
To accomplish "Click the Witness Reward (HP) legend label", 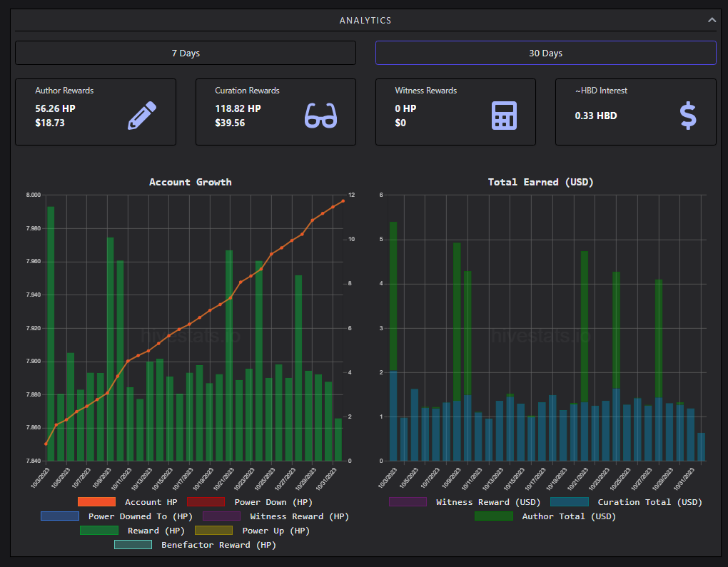I will [300, 516].
